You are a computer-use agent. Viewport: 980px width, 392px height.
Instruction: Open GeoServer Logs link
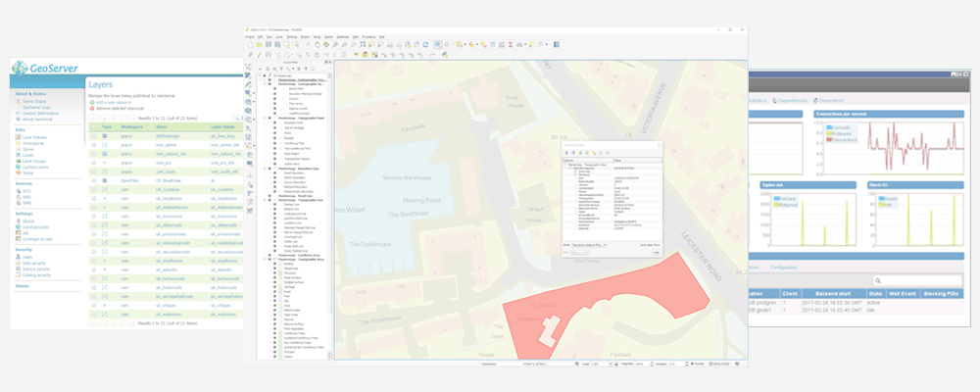coord(36,107)
